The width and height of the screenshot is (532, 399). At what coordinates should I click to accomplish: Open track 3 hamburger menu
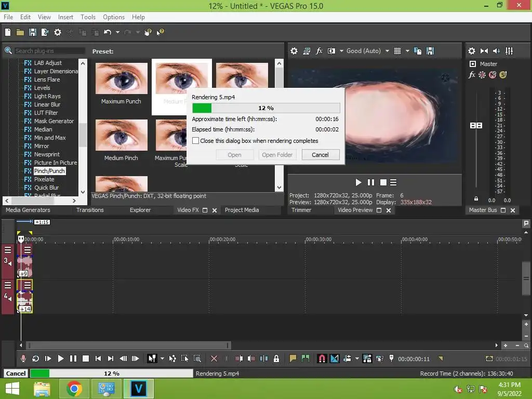point(8,250)
